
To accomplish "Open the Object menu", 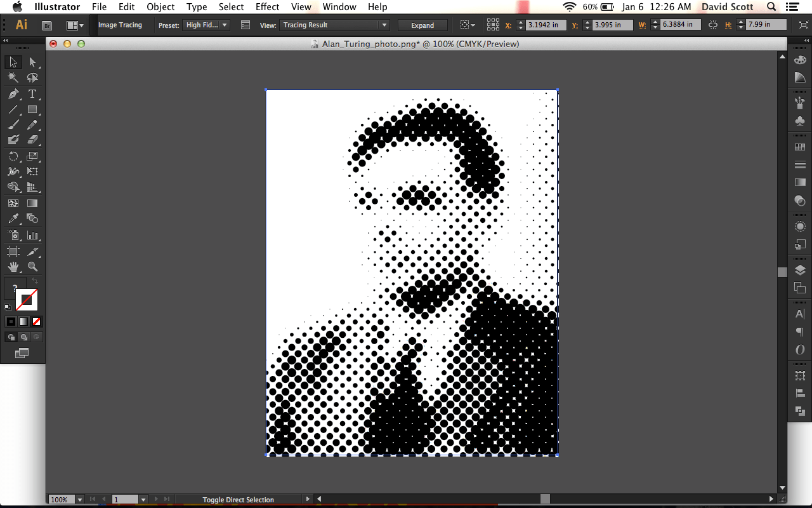I will (160, 7).
